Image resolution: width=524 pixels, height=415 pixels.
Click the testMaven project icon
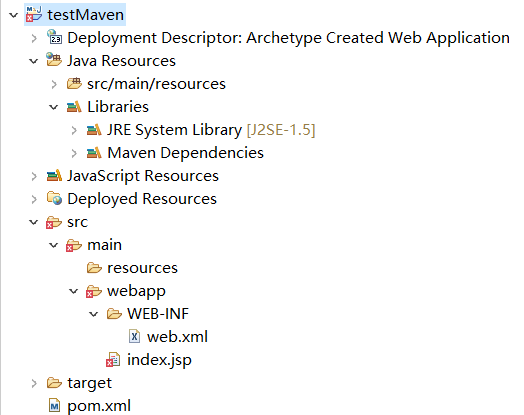pyautogui.click(x=34, y=14)
